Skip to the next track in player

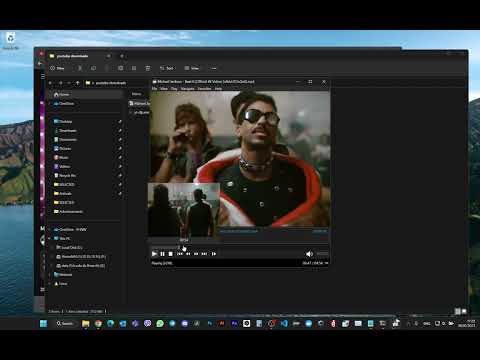click(x=204, y=254)
